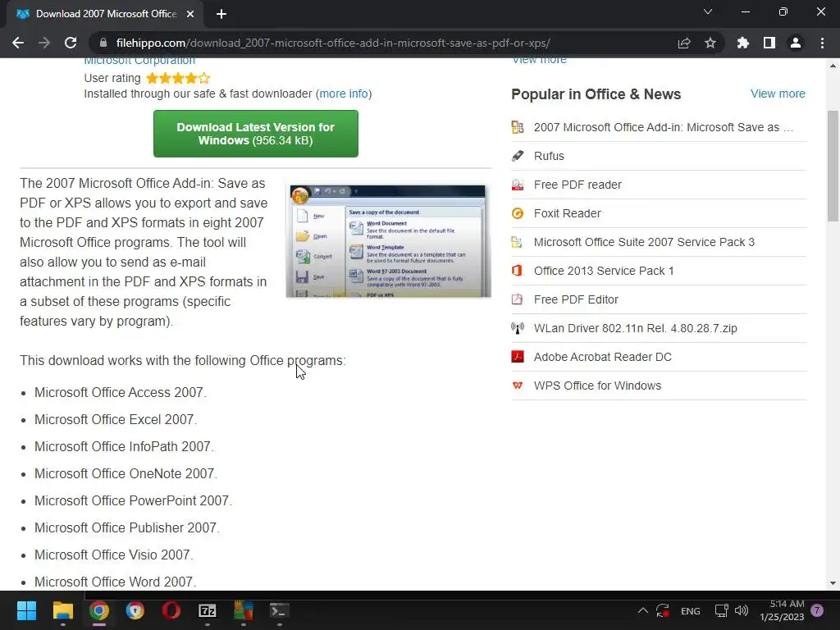Open View more for Office & News
Image resolution: width=840 pixels, height=630 pixels.
coord(778,94)
